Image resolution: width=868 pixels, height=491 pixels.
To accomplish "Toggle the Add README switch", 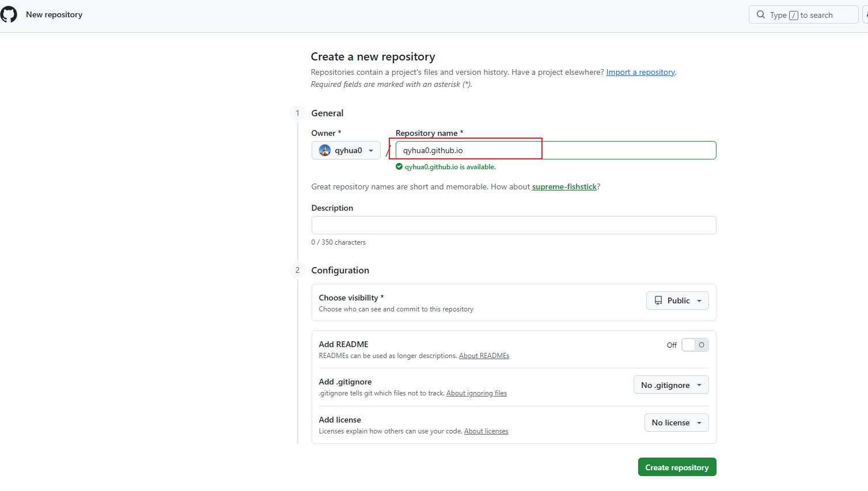I will (x=695, y=345).
